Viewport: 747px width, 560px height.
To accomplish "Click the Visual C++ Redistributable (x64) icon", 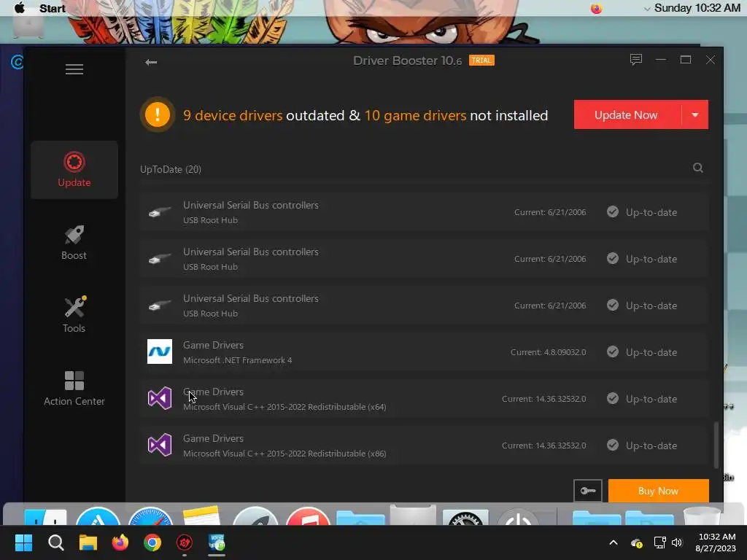I will pos(160,398).
